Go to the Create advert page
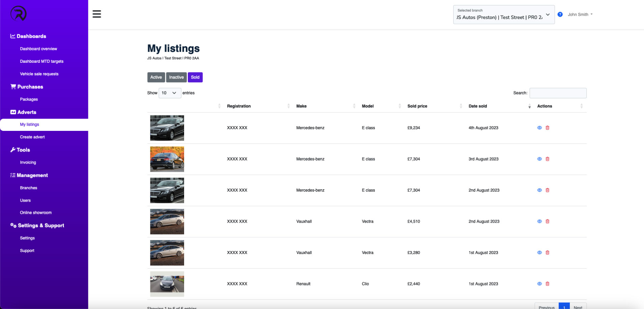The image size is (644, 309). tap(32, 137)
